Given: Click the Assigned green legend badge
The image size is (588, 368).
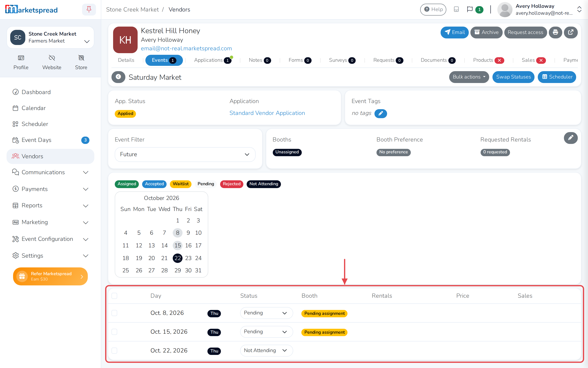Looking at the screenshot, I should click(x=127, y=184).
